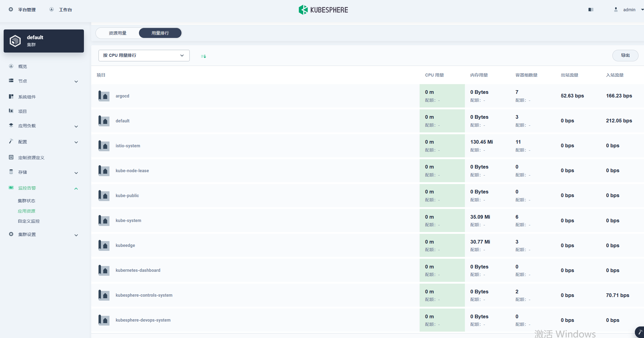Expand the 节点 sidebar section
Viewport: 644px width, 338px height.
click(x=76, y=81)
